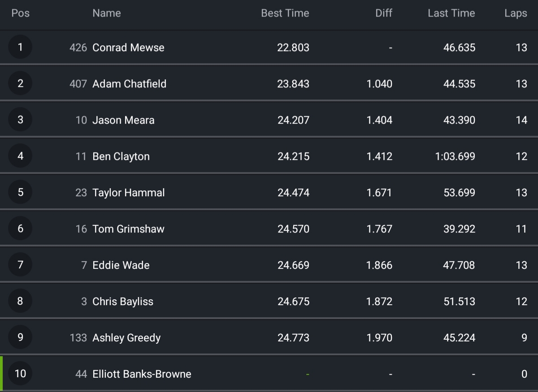Open Elliott Banks-Browne's entry
538x392 pixels.
(142, 374)
